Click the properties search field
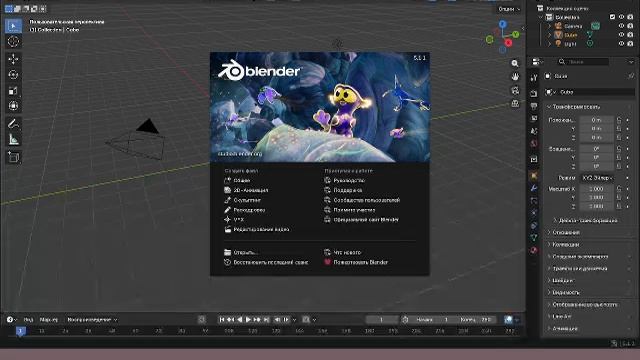This screenshot has width=640, height=360. pos(583,62)
